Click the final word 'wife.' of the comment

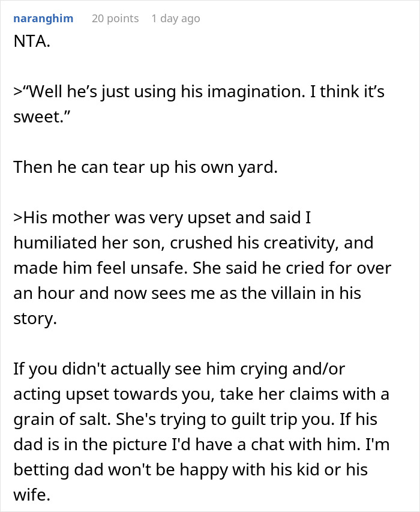point(32,495)
